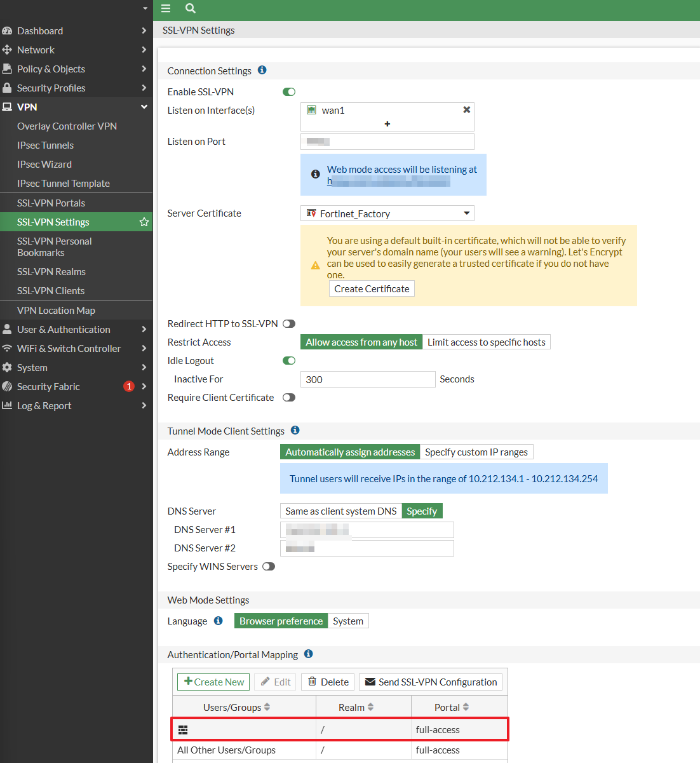Click the Language info icon
700x763 pixels.
pyautogui.click(x=218, y=621)
